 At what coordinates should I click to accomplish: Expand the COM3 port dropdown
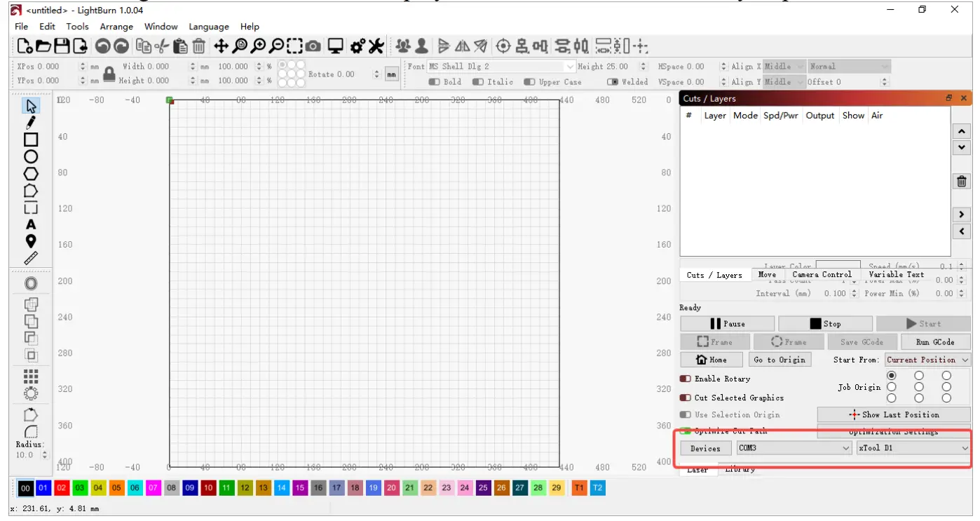point(794,448)
